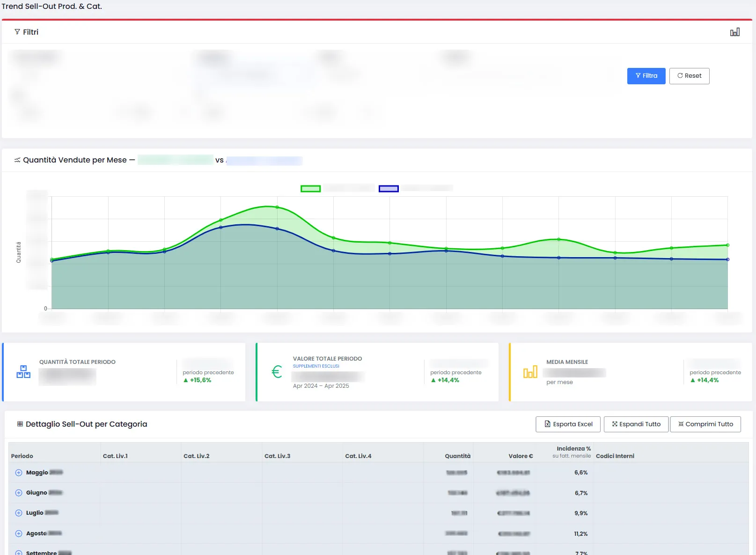Viewport: 756px width, 555px height.
Task: Click the Apr 2024 – Apr 2025 date range
Action: 321,386
